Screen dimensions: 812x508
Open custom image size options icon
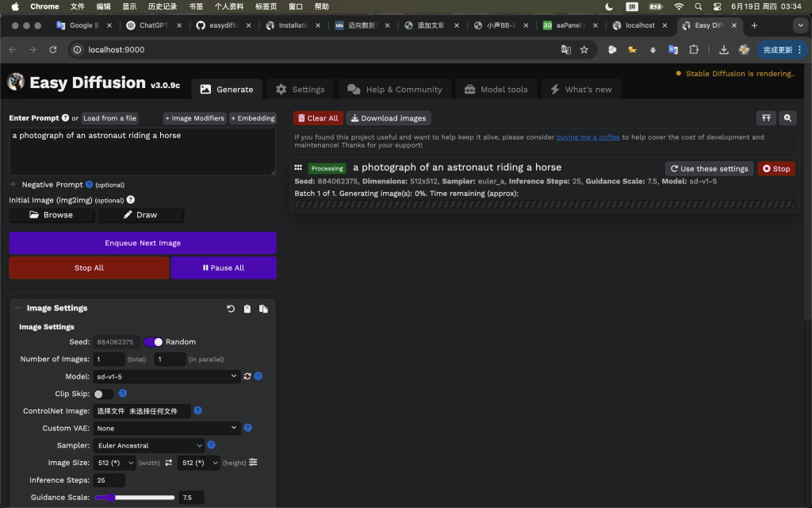click(253, 463)
